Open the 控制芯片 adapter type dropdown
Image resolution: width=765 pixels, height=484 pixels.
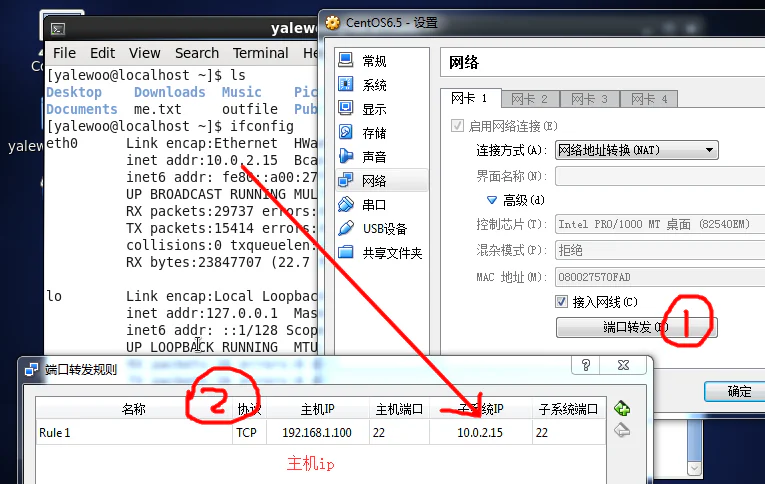click(x=660, y=224)
